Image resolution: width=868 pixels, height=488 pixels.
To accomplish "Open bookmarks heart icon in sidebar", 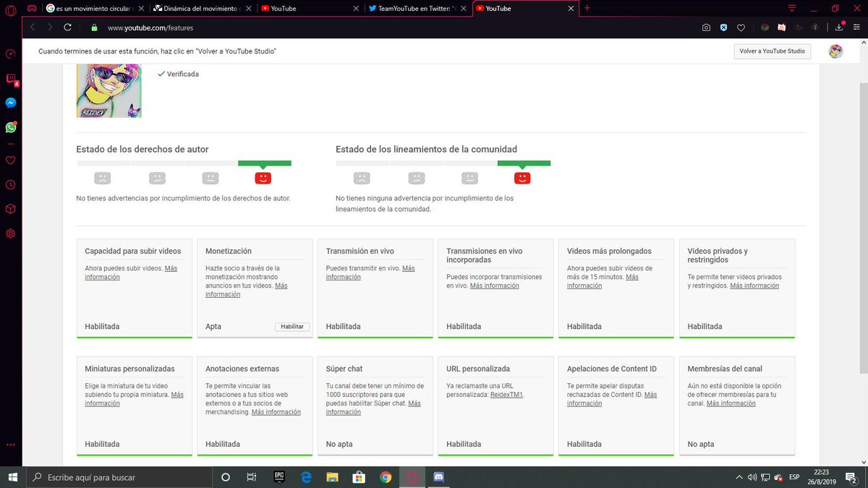I will pos(11,160).
